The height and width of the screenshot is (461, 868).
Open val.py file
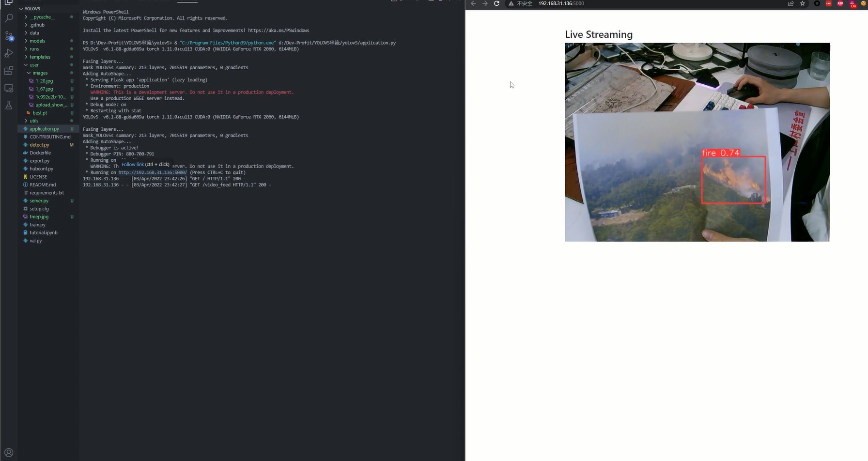pyautogui.click(x=48, y=241)
